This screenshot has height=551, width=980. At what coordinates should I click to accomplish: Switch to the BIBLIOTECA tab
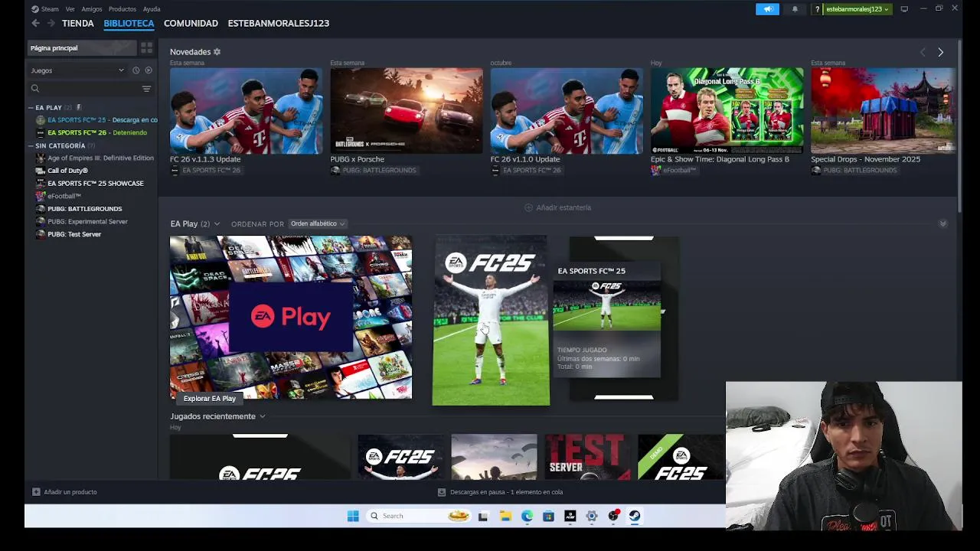[x=129, y=24]
